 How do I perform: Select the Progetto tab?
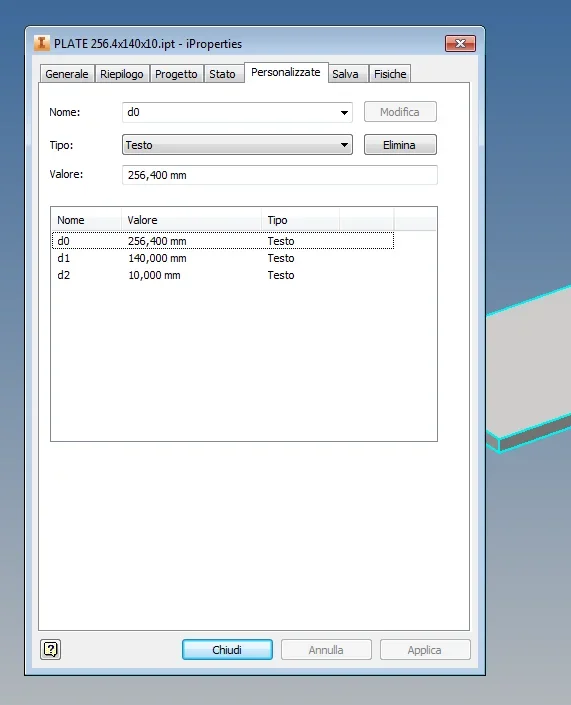(x=176, y=74)
